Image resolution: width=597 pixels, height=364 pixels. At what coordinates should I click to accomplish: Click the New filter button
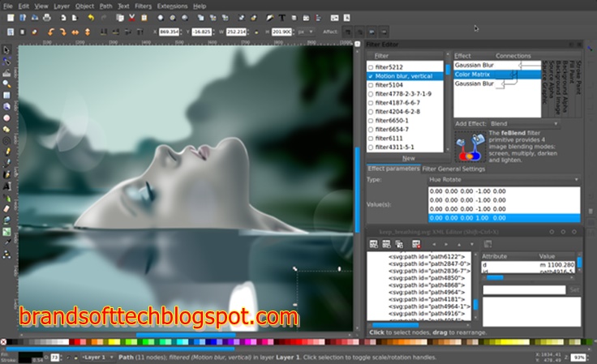(x=408, y=158)
